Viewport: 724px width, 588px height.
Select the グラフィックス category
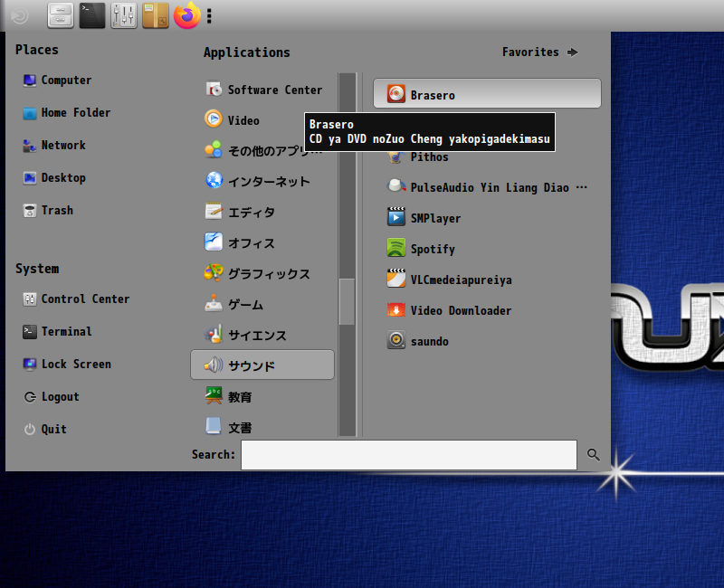tap(262, 274)
